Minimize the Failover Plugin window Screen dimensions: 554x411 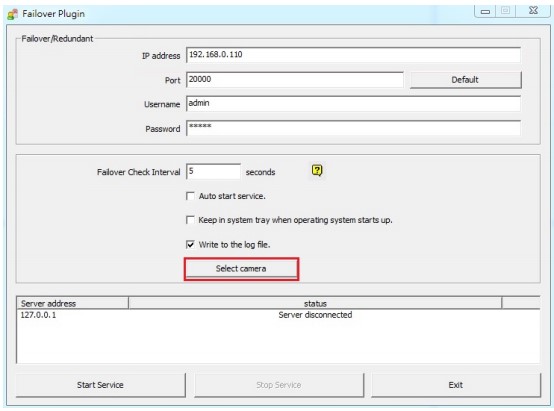point(485,11)
